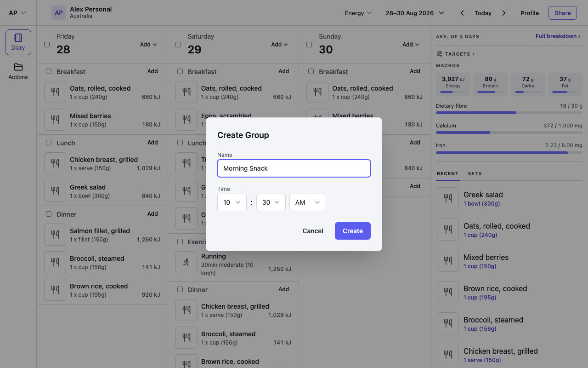Open the Energy unit dropdown

[358, 13]
